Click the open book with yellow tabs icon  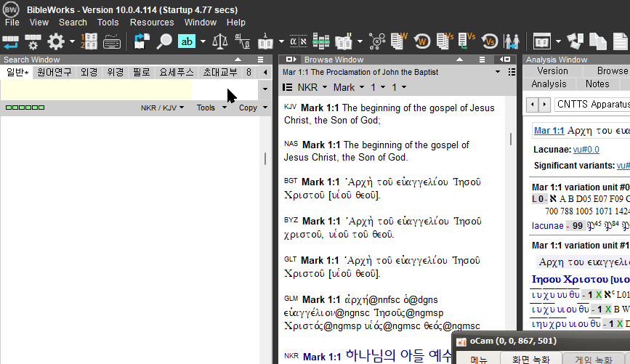(x=344, y=41)
